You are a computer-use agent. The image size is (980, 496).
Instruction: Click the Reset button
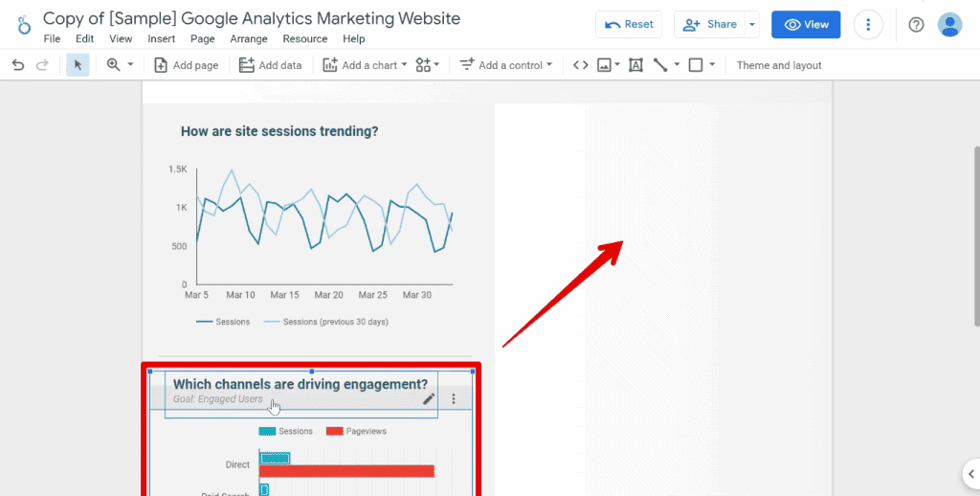(629, 24)
